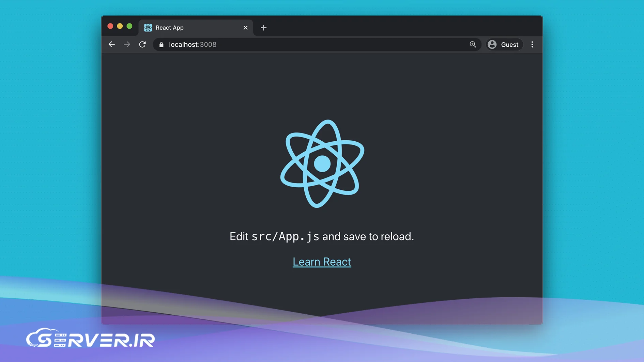Select the React App tab
The height and width of the screenshot is (362, 644).
196,28
